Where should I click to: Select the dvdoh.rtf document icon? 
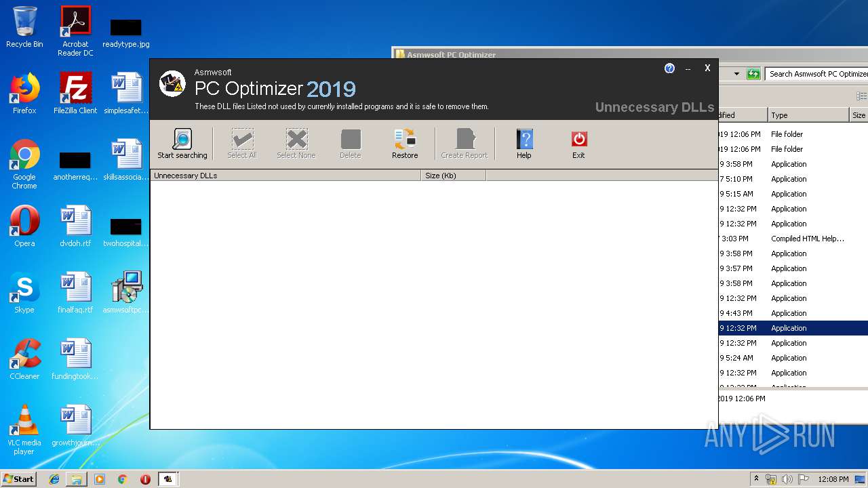[75, 226]
